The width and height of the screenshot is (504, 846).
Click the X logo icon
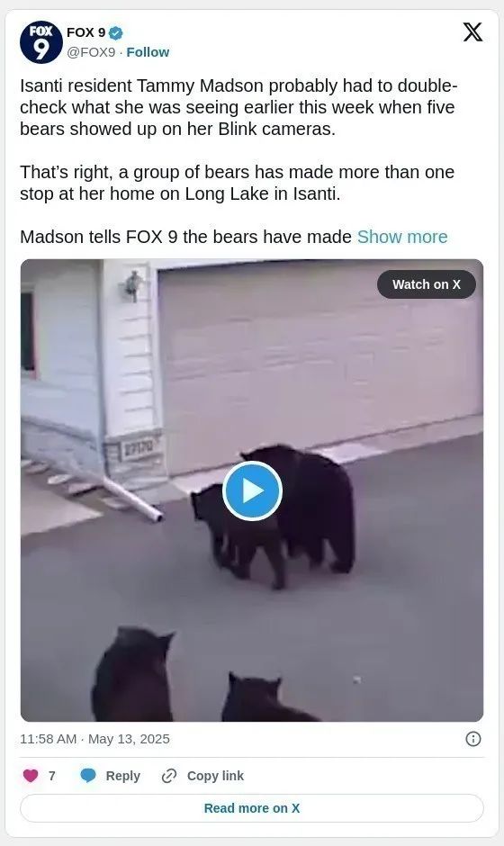(x=472, y=32)
